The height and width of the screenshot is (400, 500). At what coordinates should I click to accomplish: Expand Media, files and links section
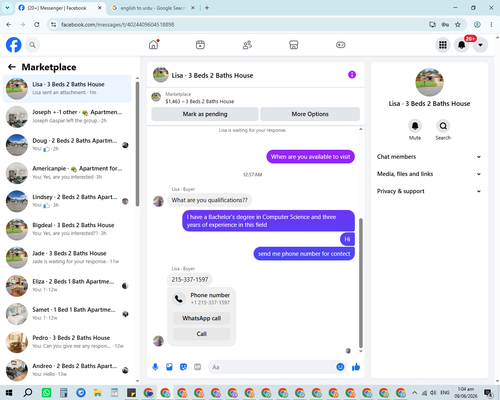(x=429, y=174)
